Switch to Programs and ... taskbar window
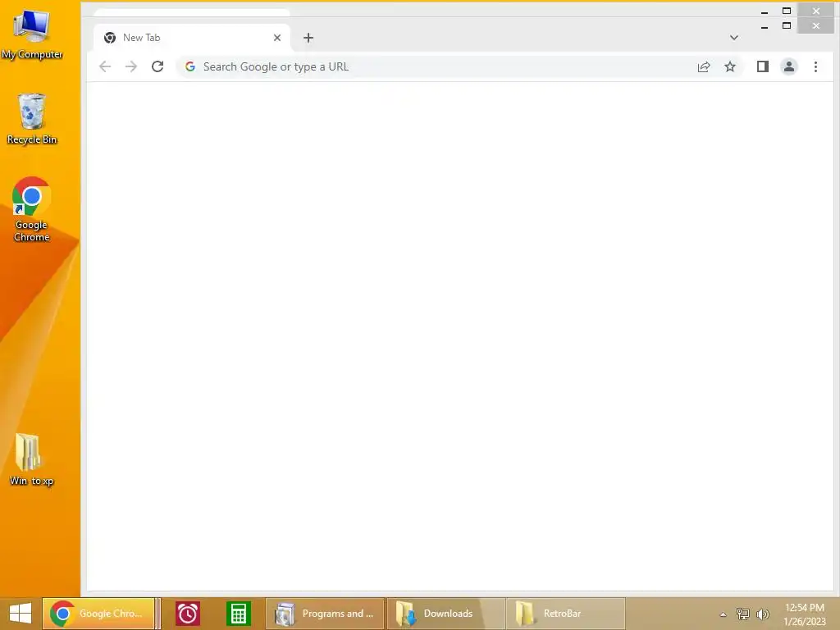This screenshot has width=840, height=630. (325, 614)
